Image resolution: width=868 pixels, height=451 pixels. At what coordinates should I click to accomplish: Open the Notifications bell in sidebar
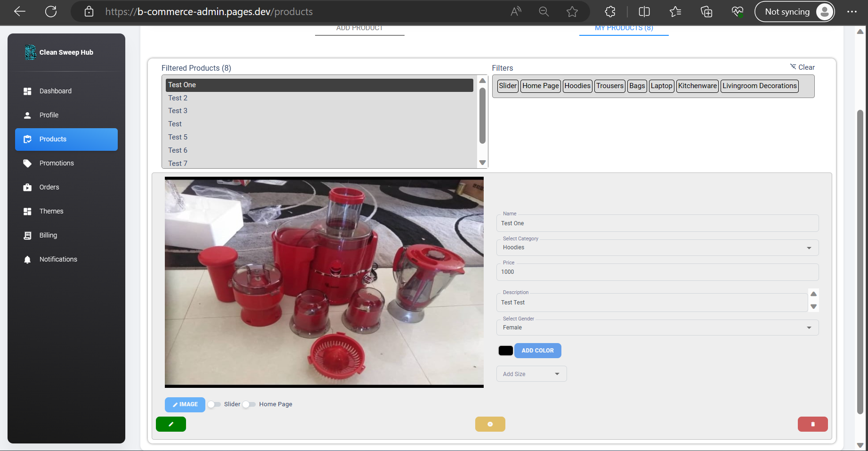(x=27, y=259)
